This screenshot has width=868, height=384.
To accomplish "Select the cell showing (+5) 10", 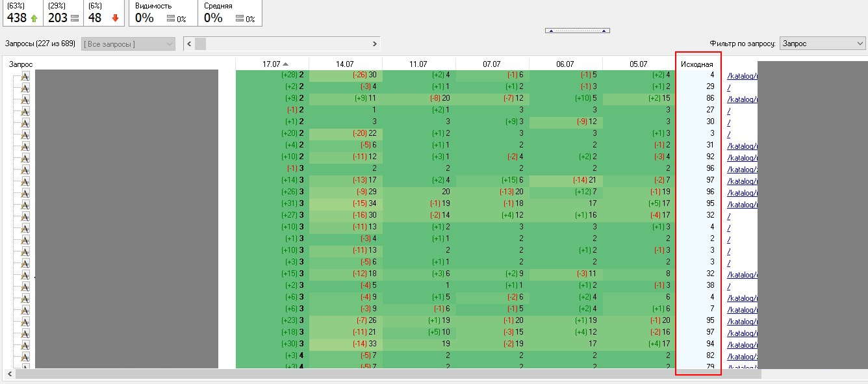I will [419, 333].
